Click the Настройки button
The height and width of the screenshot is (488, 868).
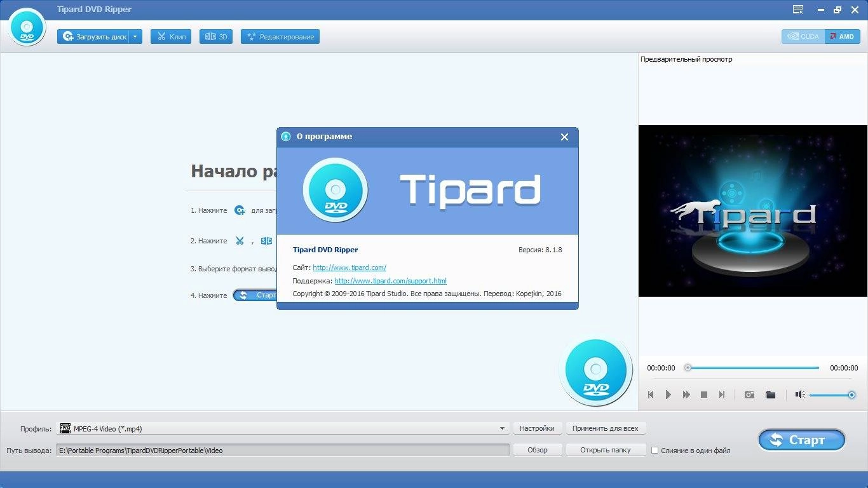[537, 428]
